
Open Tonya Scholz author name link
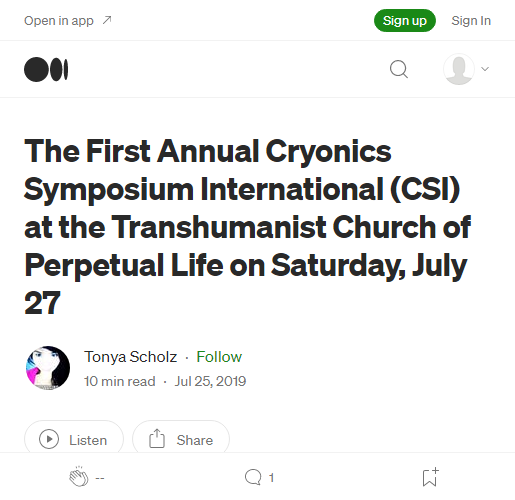130,357
